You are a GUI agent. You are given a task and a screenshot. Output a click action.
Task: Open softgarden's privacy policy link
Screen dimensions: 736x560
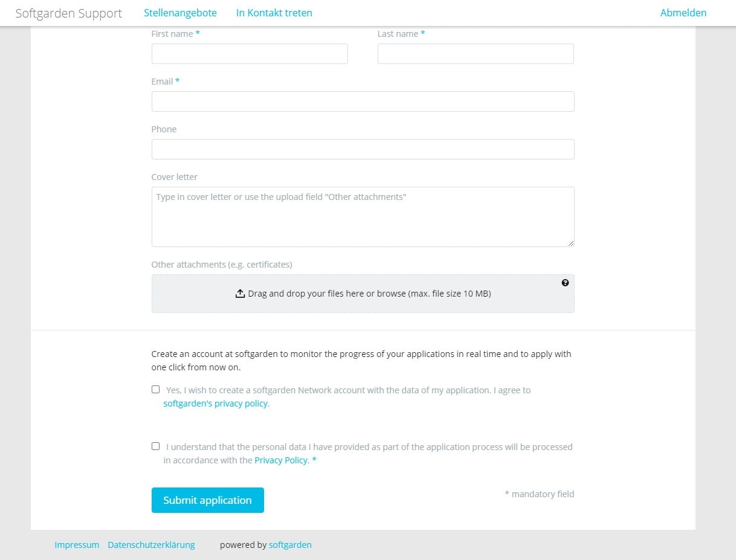tap(216, 404)
